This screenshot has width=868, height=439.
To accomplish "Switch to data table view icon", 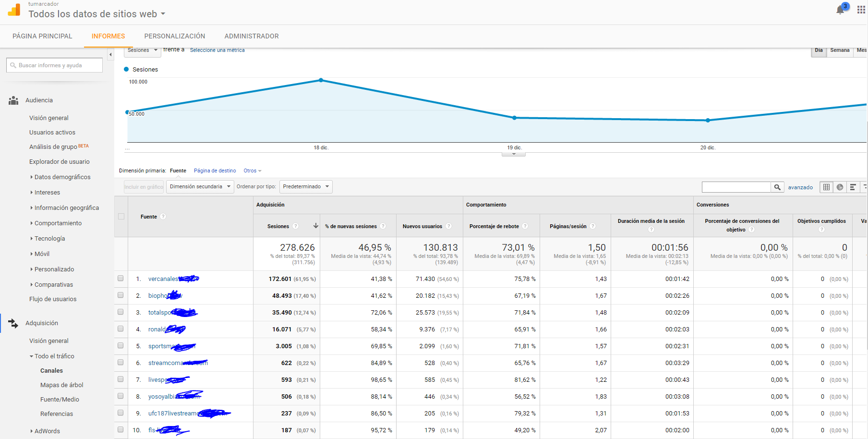I will 826,187.
